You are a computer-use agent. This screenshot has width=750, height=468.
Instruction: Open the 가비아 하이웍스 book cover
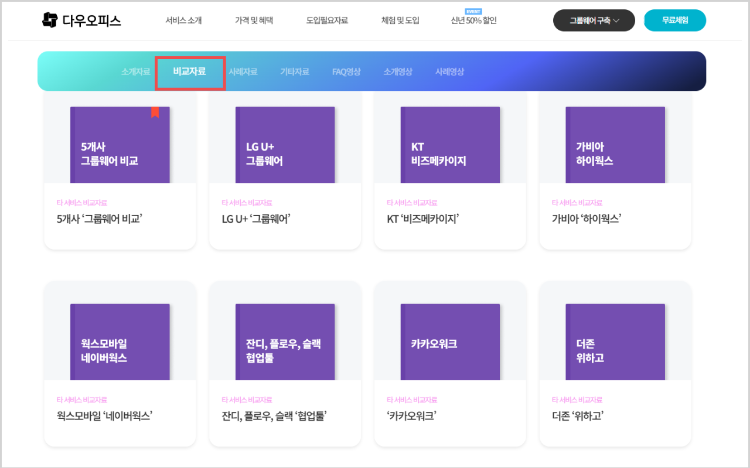tap(615, 145)
